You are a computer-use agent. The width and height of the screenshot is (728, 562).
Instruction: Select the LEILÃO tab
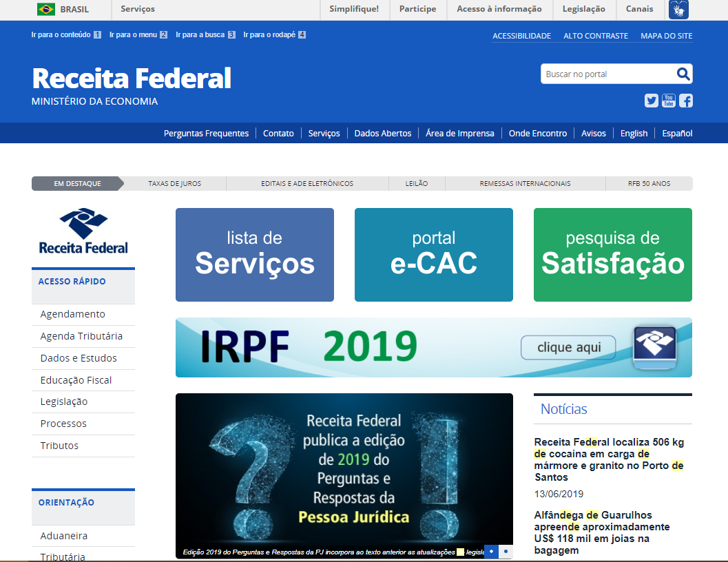click(x=417, y=183)
